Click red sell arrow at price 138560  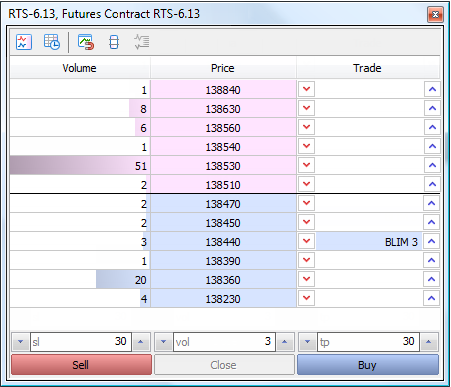click(x=307, y=127)
